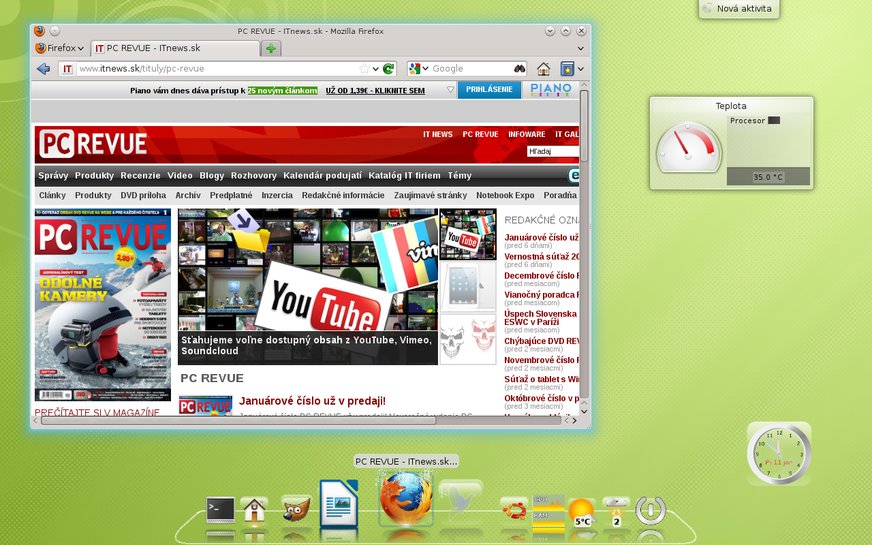Viewport: 872px width, 545px height.
Task: Open the Zaujímavé stránky submenu link
Action: pos(430,195)
